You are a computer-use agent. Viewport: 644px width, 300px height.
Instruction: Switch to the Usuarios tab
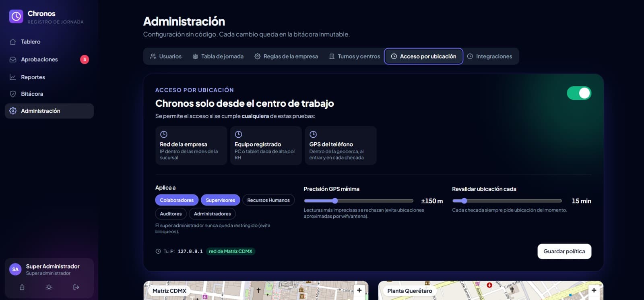[166, 56]
